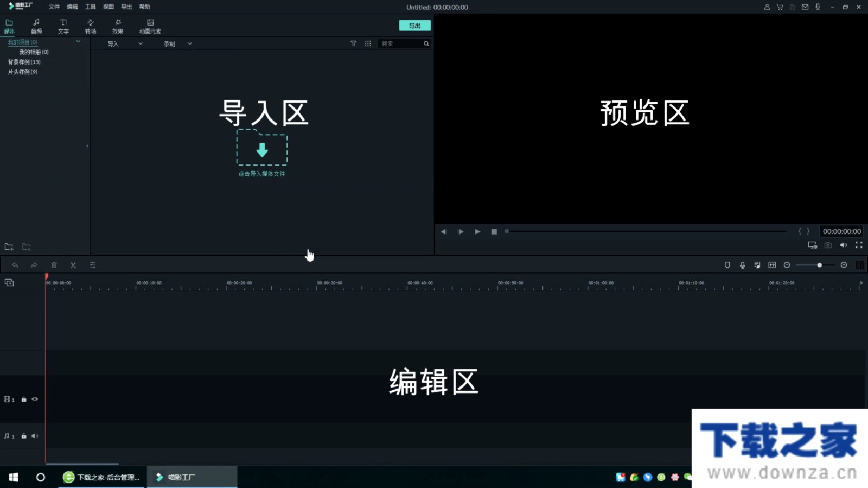Screen dimensions: 868x488
Task: Click the green 导出 export button
Action: point(415,26)
